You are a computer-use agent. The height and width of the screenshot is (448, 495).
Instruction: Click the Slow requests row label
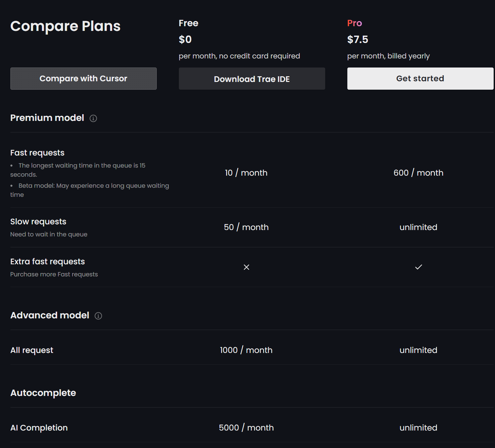coord(38,222)
